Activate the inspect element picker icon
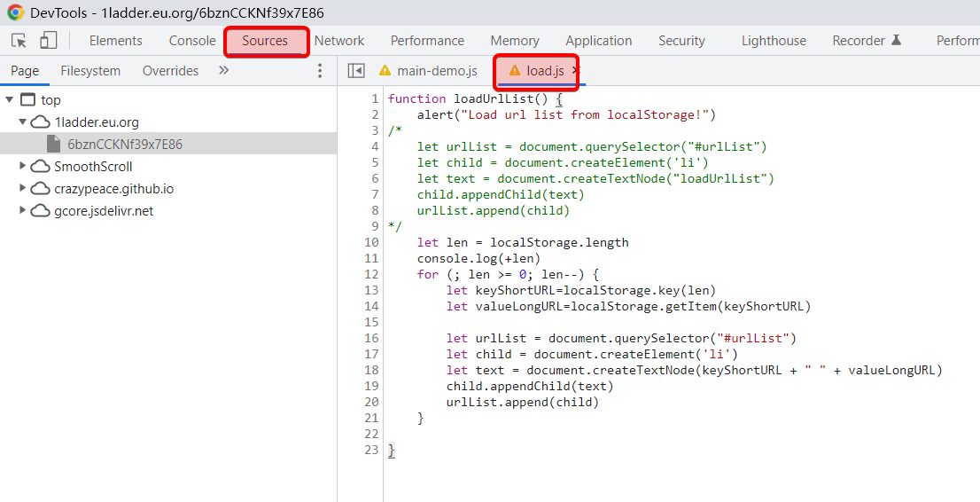 (19, 41)
